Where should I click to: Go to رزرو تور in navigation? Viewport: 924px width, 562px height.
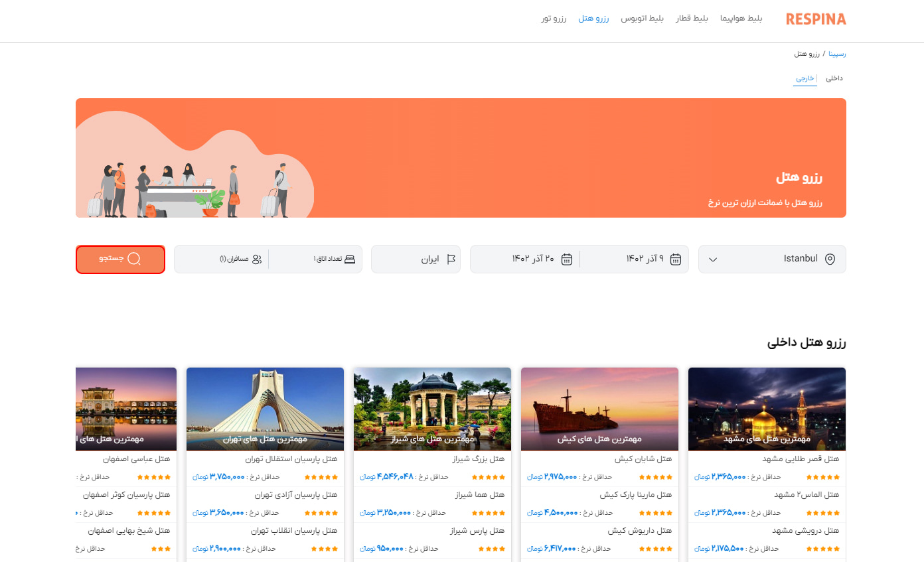click(554, 19)
